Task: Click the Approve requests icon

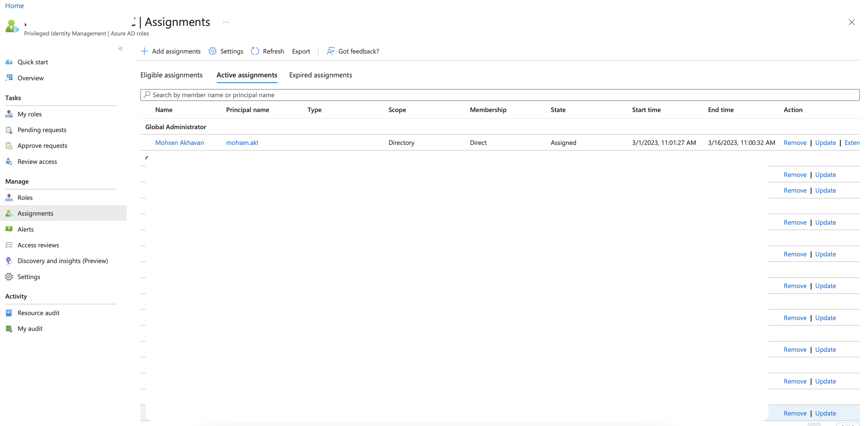Action: point(9,146)
